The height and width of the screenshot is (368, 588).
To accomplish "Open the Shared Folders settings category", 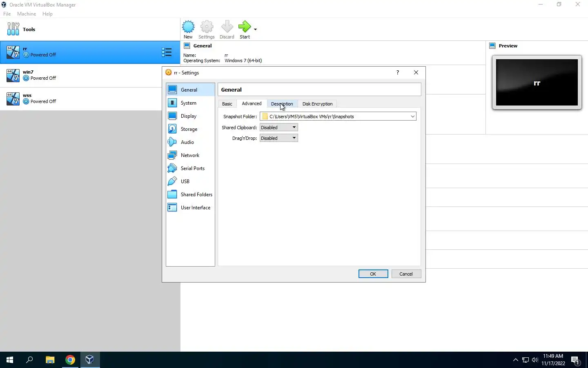I will coord(190,195).
